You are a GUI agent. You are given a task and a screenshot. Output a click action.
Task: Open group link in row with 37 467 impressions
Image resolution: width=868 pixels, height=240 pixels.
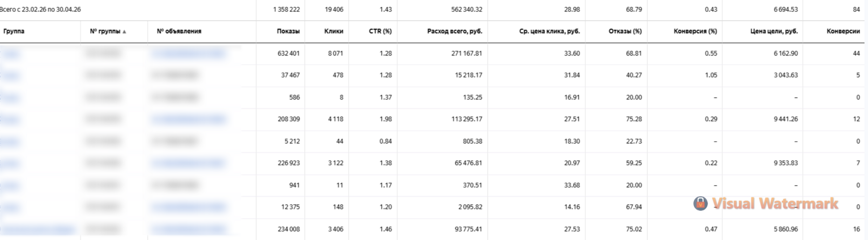(10, 75)
